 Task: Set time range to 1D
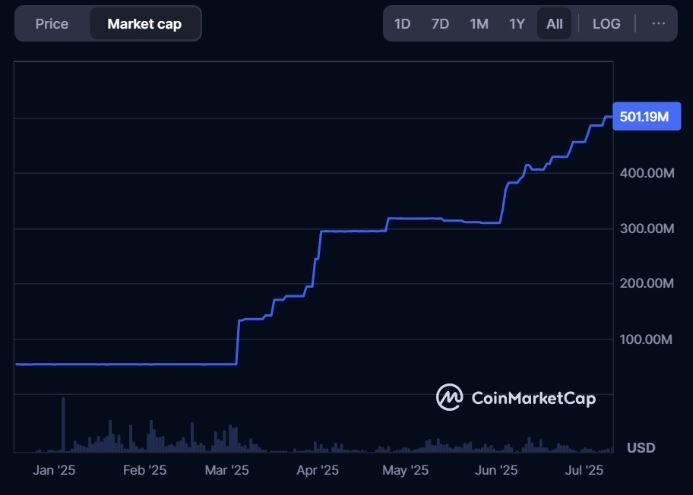point(402,23)
